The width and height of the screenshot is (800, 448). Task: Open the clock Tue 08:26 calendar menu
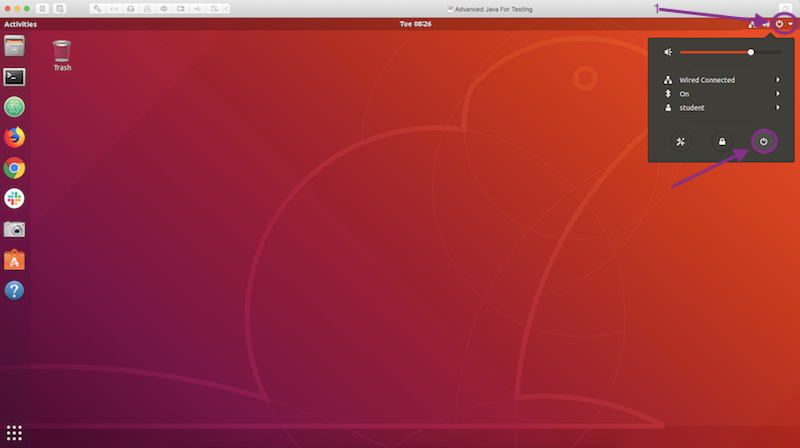tap(415, 24)
